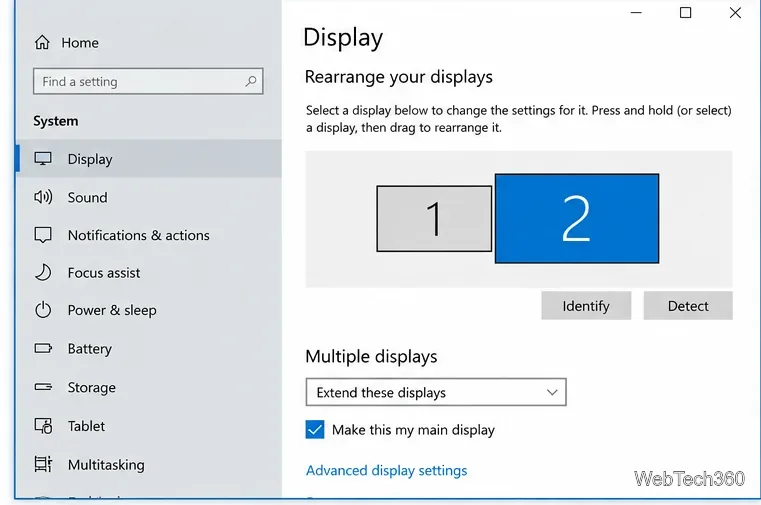The image size is (761, 505).
Task: Select display 2 thumbnail
Action: coord(577,219)
